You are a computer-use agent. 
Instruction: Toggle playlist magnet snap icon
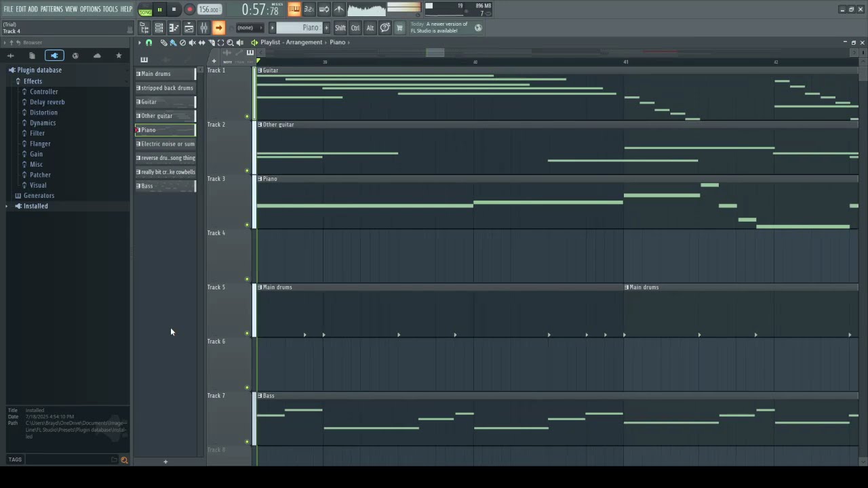point(149,42)
